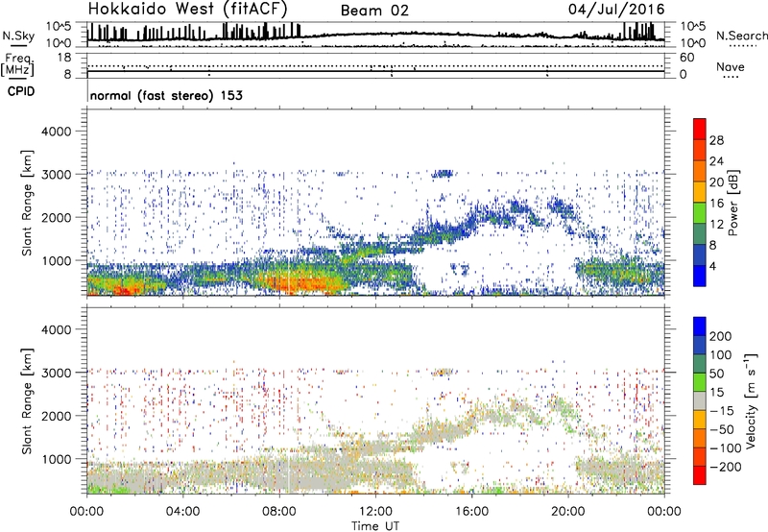The height and width of the screenshot is (532, 768).
Task: Click the gray segment of velocity colorbar
Action: (700, 400)
